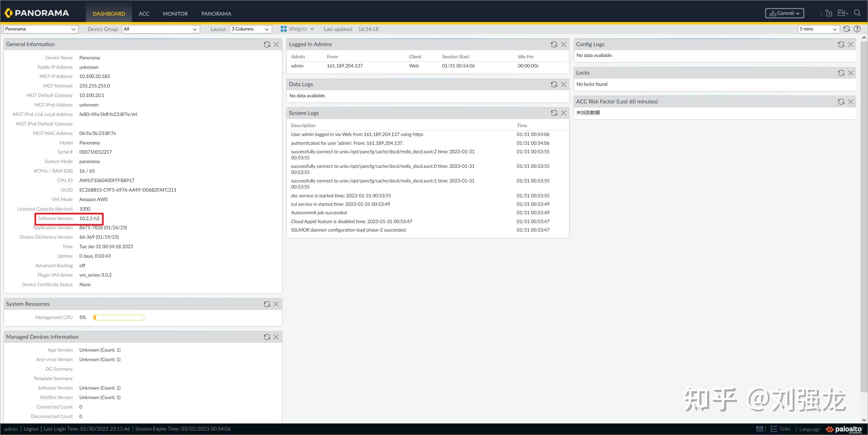Click the Logout link
The height and width of the screenshot is (435, 868).
31,429
